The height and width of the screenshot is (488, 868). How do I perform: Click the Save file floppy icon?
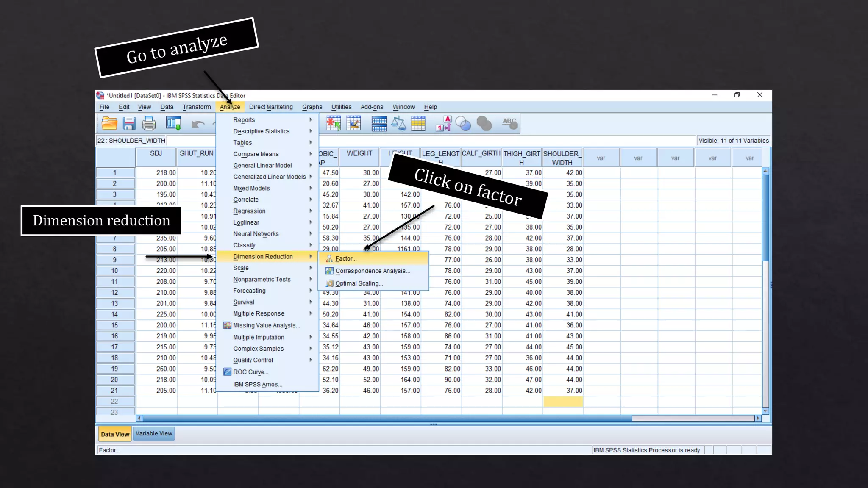pyautogui.click(x=129, y=124)
